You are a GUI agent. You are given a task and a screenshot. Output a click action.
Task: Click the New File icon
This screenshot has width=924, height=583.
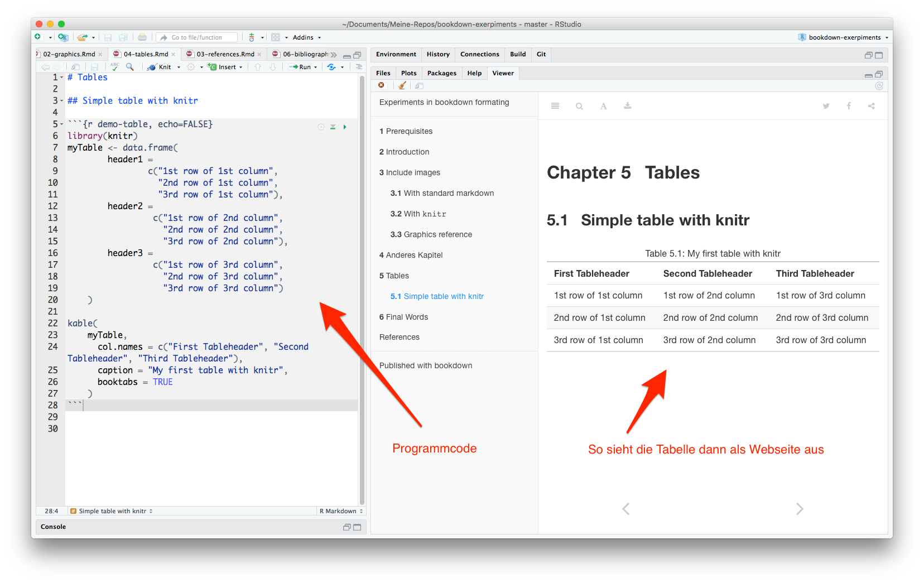[x=38, y=37]
